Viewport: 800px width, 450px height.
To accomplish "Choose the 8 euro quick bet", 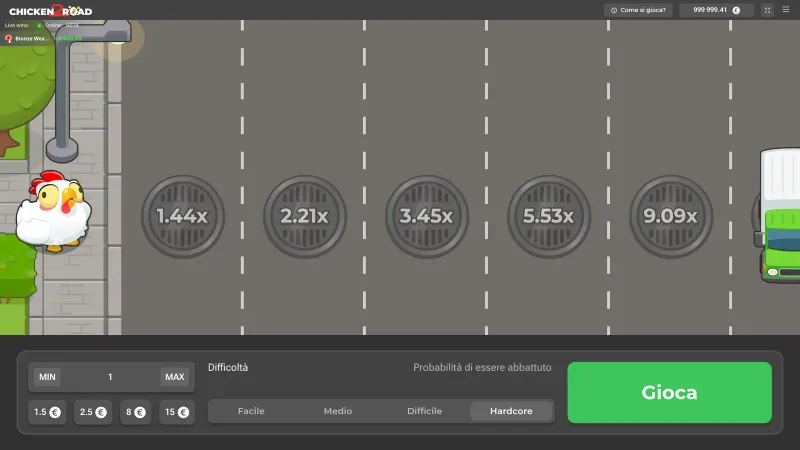I will coord(135,412).
